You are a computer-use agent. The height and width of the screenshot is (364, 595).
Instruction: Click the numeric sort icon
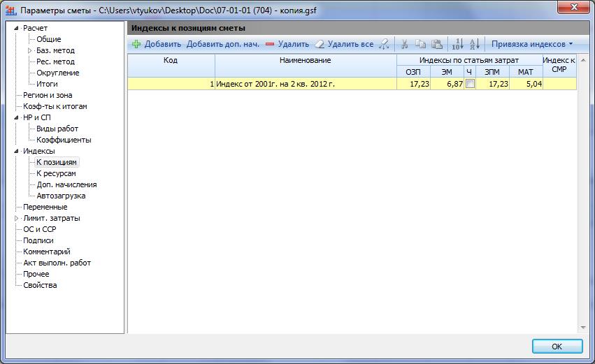(457, 44)
